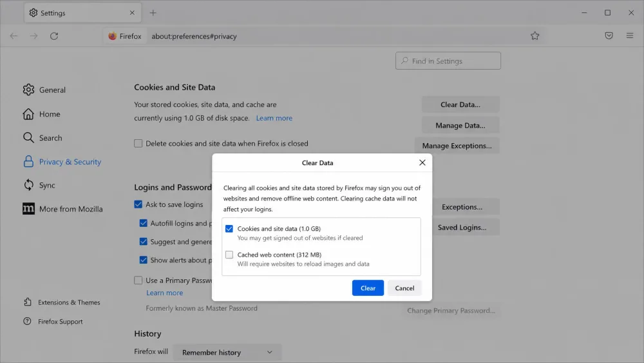The image size is (644, 363).
Task: Enable Delete cookies when Firefox is closed
Action: click(x=138, y=144)
